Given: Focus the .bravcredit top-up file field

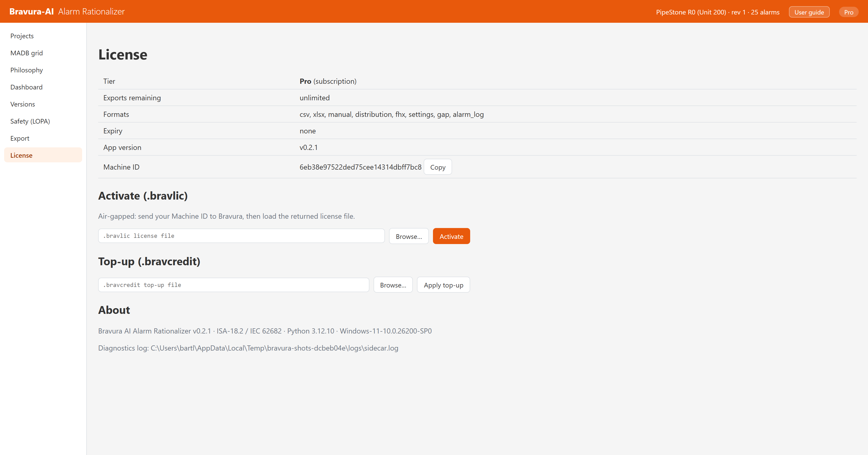Looking at the screenshot, I should point(234,285).
